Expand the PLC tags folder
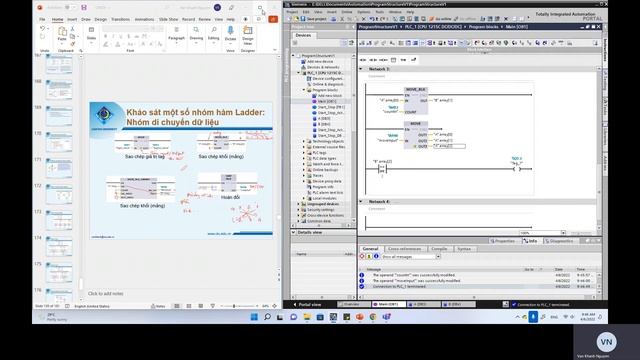The height and width of the screenshot is (360, 640). 304,153
